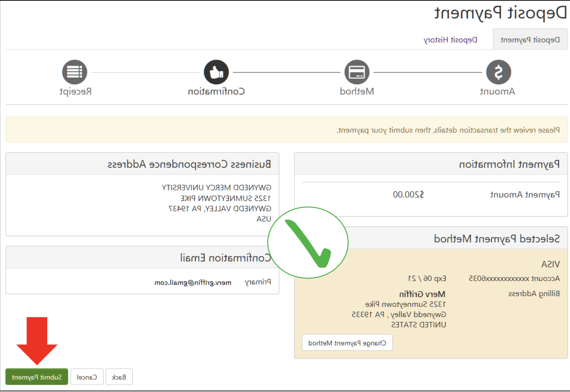
Task: Click the Business Correspondence Address heading
Action: (189, 164)
